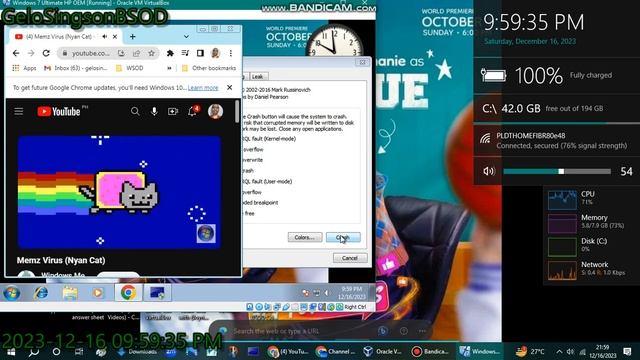Click the share page icon in address bar
640x360 pixels.
tap(136, 53)
